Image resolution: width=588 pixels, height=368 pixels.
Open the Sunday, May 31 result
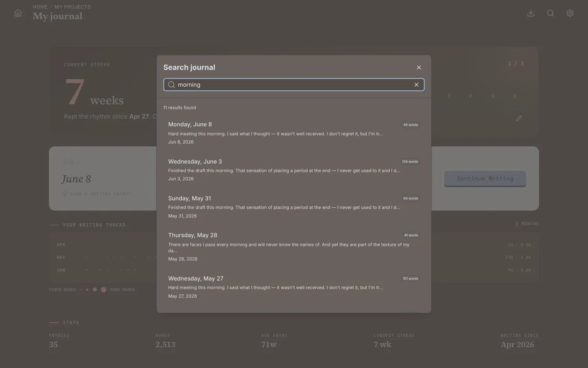(x=294, y=206)
